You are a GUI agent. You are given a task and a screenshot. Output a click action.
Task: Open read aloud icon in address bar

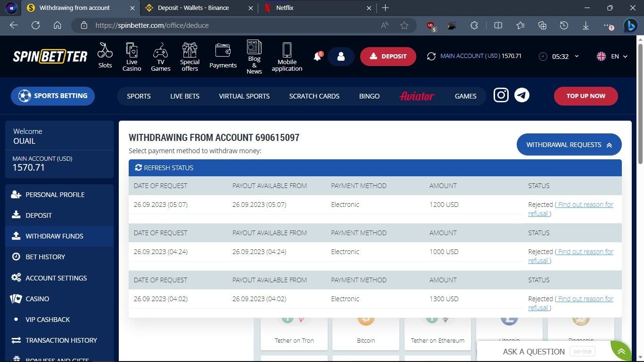(x=385, y=25)
